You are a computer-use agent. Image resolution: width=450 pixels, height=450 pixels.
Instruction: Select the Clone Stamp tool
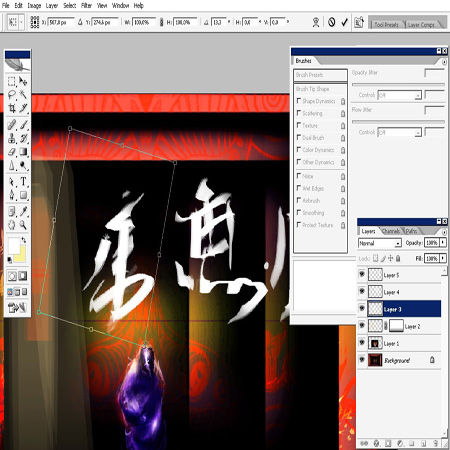12,138
